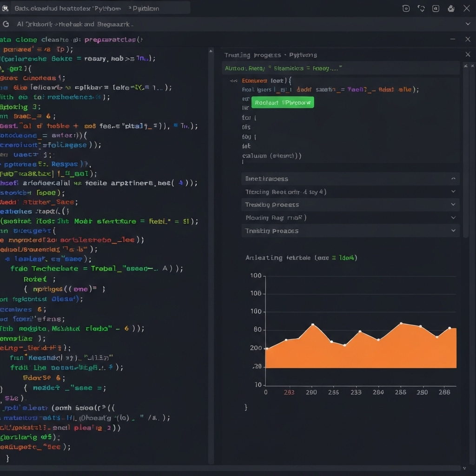The height and width of the screenshot is (476, 476).
Task: Select the globe icon on the address bar
Action: point(6,24)
